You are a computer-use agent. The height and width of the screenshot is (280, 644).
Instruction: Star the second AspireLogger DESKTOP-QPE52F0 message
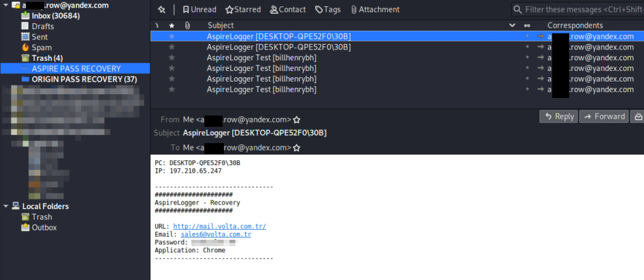pyautogui.click(x=172, y=46)
